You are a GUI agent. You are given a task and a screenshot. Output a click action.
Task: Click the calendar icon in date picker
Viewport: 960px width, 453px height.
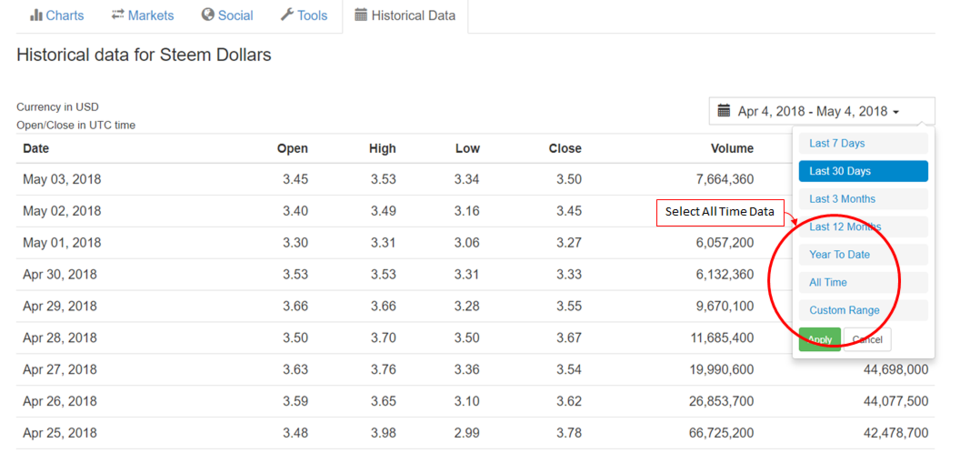pyautogui.click(x=725, y=112)
